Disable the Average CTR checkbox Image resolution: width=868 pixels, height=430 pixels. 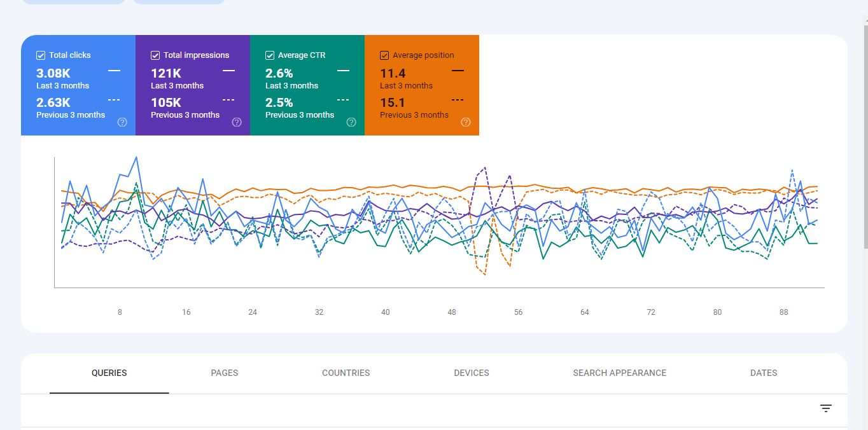coord(270,55)
